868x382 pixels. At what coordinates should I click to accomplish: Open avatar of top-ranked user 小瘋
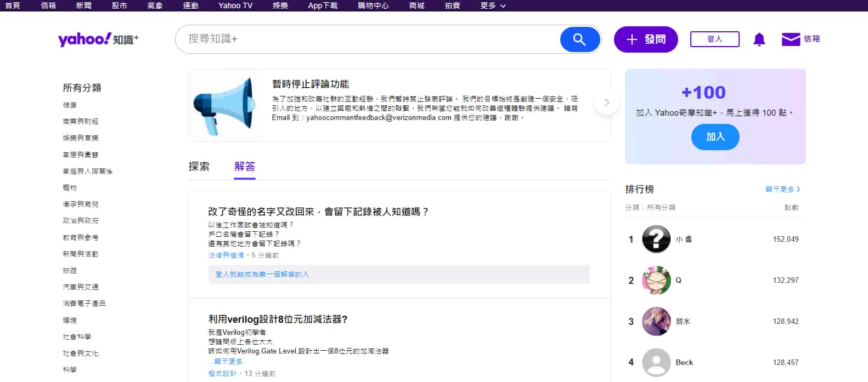coord(656,239)
